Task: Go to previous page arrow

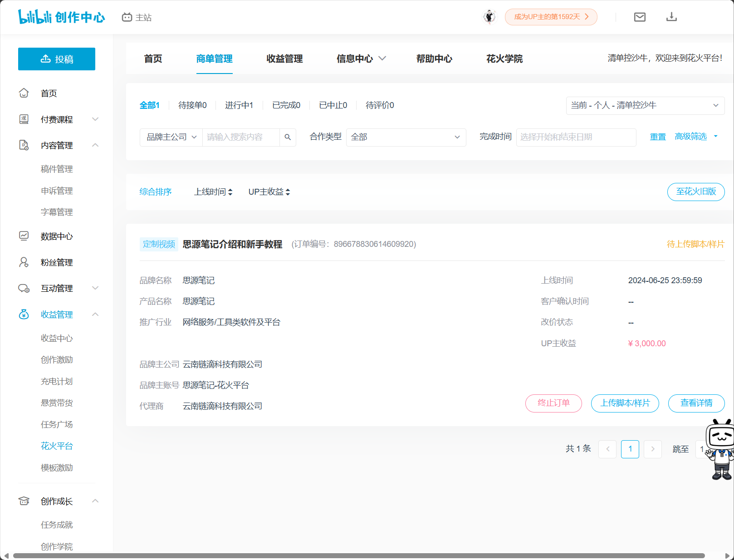Action: [x=607, y=449]
